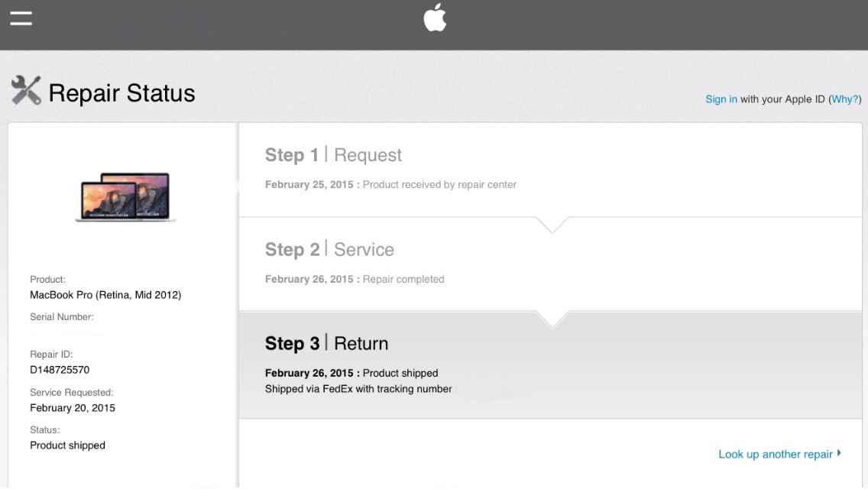Open the hamburger menu icon
868x489 pixels.
[21, 18]
